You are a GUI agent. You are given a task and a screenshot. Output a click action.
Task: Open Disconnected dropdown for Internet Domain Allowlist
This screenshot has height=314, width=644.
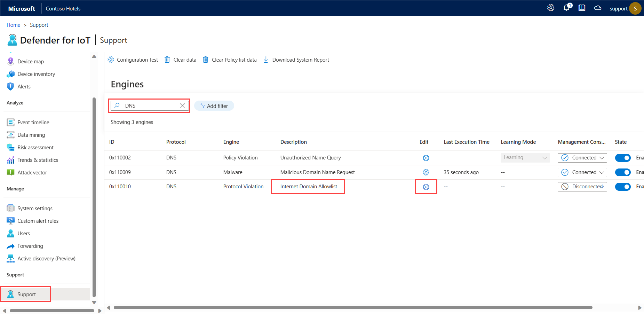582,187
